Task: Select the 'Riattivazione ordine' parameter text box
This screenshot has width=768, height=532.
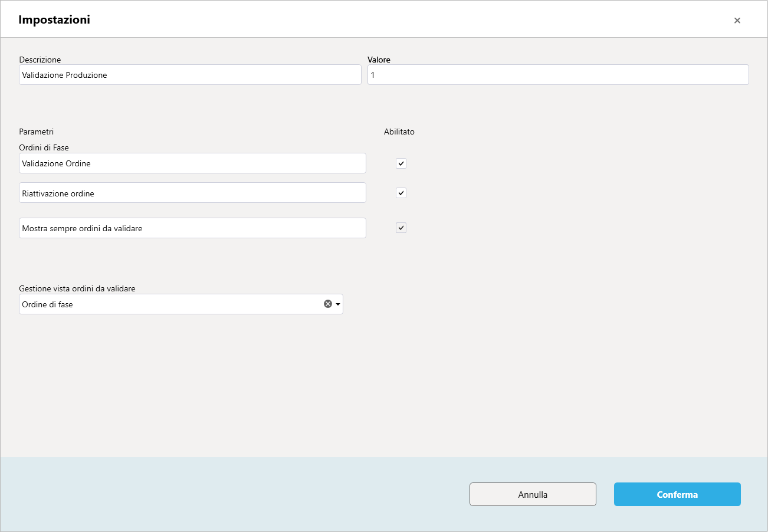Action: point(192,193)
